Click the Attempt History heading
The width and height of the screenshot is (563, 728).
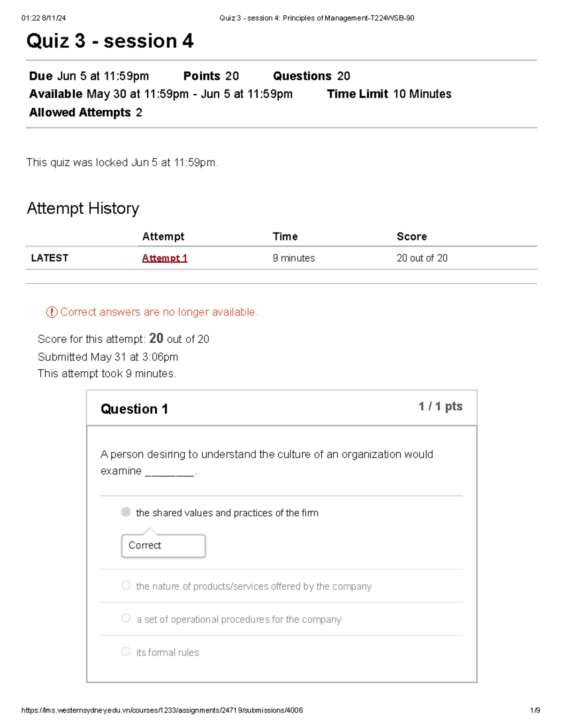83,209
